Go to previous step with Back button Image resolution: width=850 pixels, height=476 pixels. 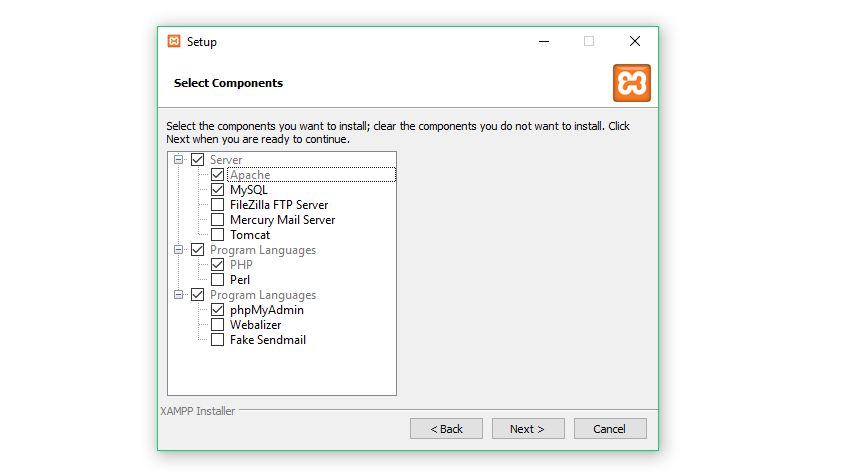[446, 429]
